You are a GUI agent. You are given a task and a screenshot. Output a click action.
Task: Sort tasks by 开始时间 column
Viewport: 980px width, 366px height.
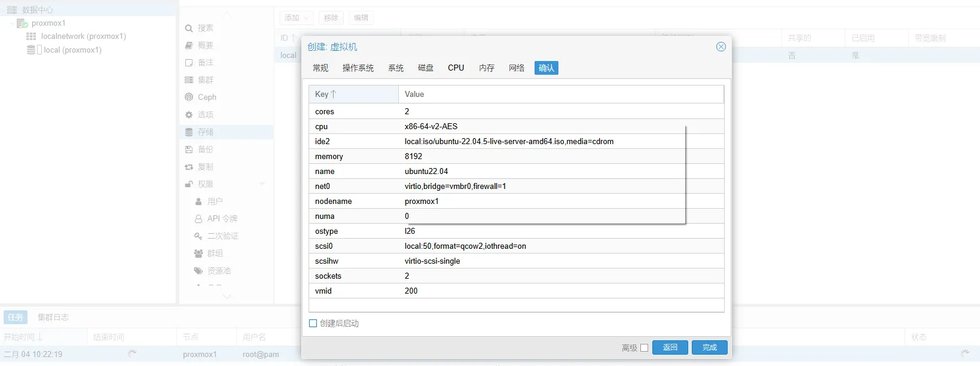[43, 337]
